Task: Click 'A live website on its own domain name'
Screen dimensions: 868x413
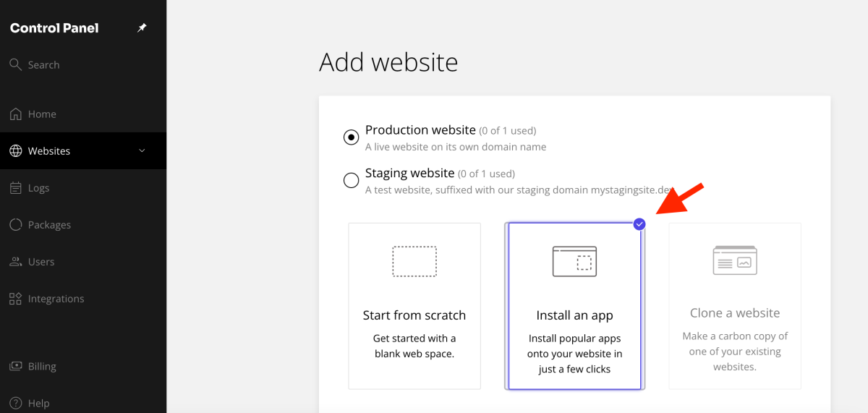Action: [456, 147]
